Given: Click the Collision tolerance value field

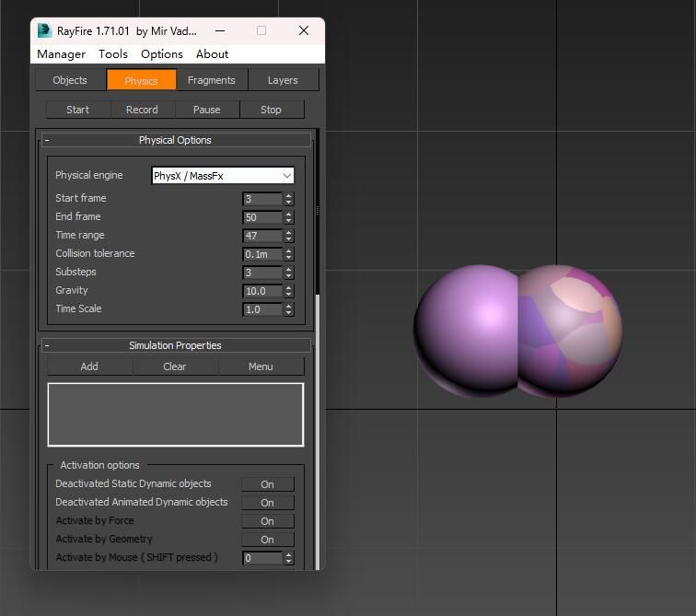Looking at the screenshot, I should [x=262, y=254].
